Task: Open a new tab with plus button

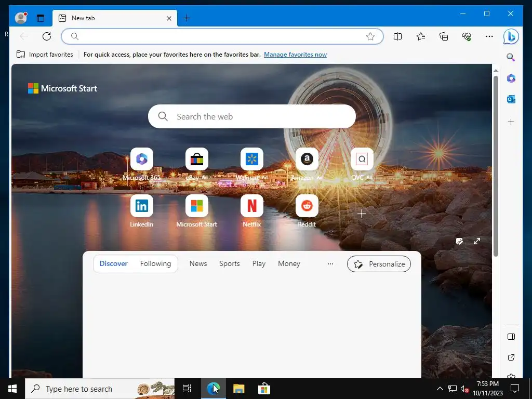Action: point(187,18)
